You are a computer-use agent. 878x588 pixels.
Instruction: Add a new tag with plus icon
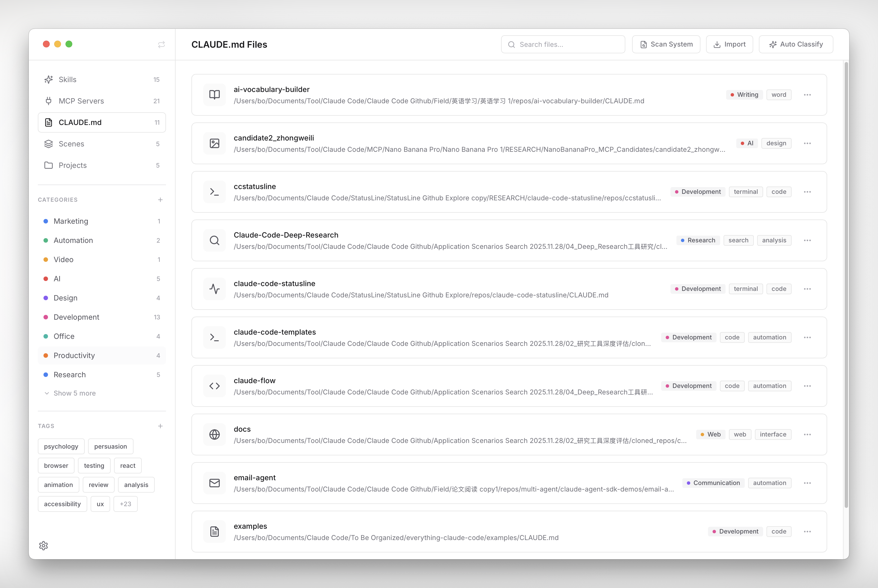pyautogui.click(x=160, y=426)
